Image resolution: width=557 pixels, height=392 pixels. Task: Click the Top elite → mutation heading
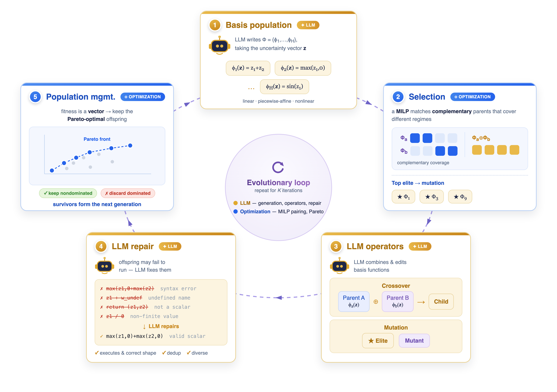pyautogui.click(x=418, y=183)
